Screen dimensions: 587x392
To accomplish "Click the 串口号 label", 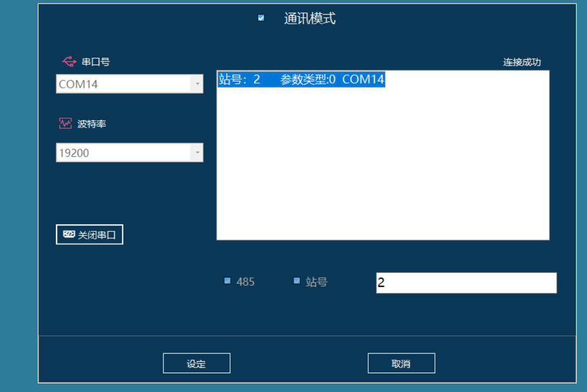I will point(95,62).
